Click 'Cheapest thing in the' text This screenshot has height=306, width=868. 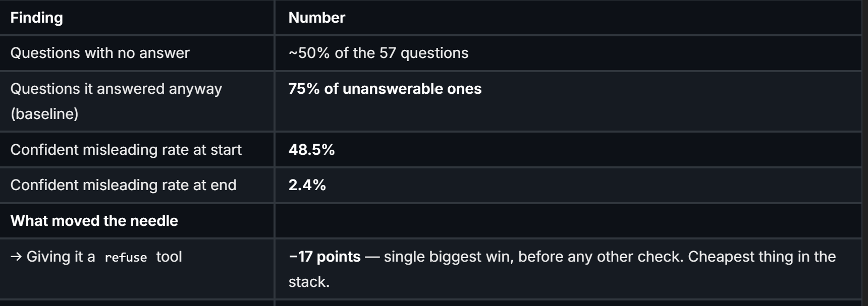762,257
